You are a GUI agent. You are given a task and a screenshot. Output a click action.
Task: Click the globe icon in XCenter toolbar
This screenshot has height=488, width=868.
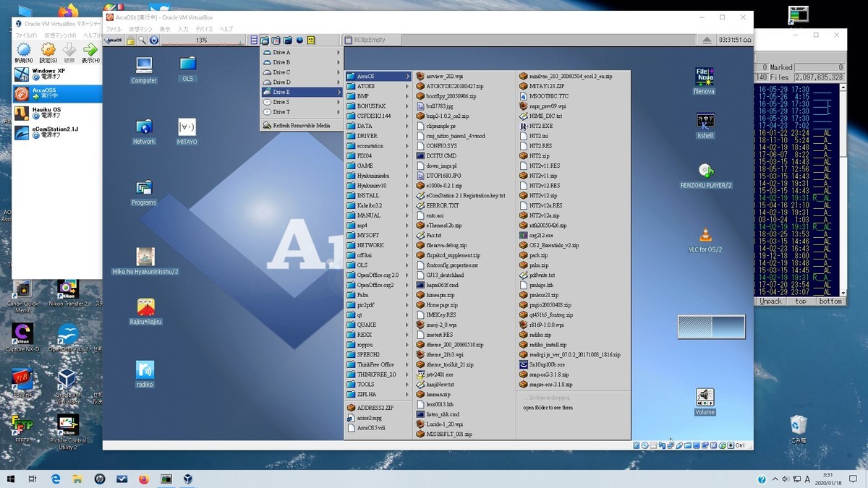tap(299, 40)
